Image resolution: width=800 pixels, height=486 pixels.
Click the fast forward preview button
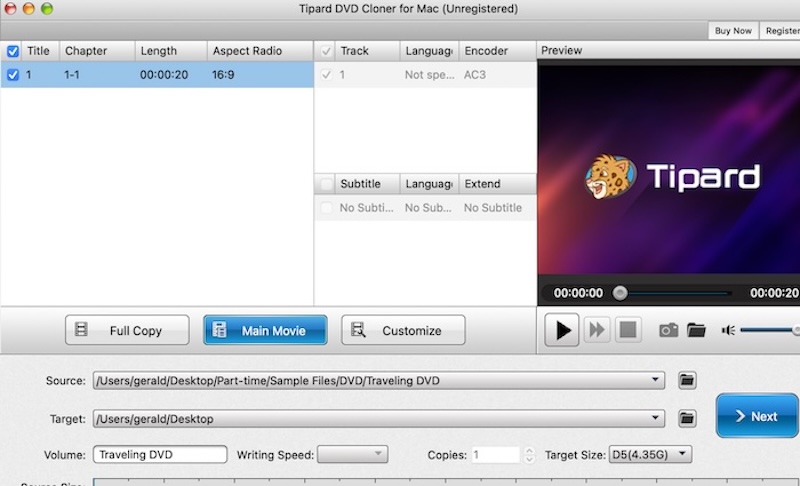point(597,330)
